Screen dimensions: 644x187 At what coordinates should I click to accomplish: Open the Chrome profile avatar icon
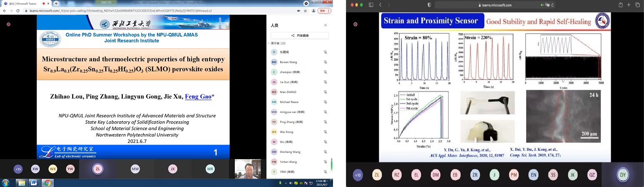pyautogui.click(x=314, y=10)
